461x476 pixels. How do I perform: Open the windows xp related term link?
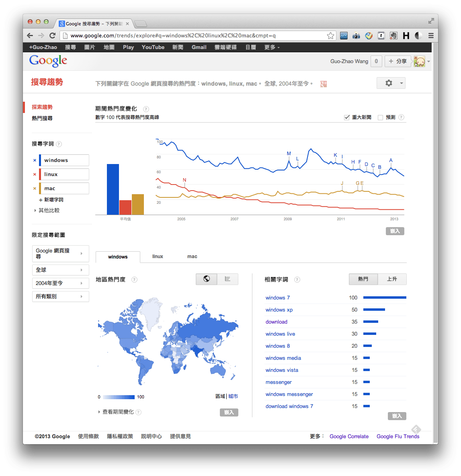tap(279, 310)
